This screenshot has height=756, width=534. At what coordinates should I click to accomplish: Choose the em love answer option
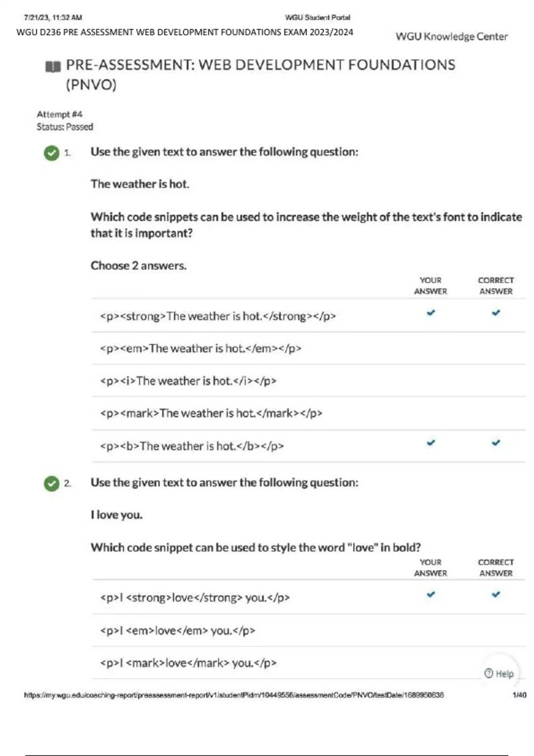[178, 631]
